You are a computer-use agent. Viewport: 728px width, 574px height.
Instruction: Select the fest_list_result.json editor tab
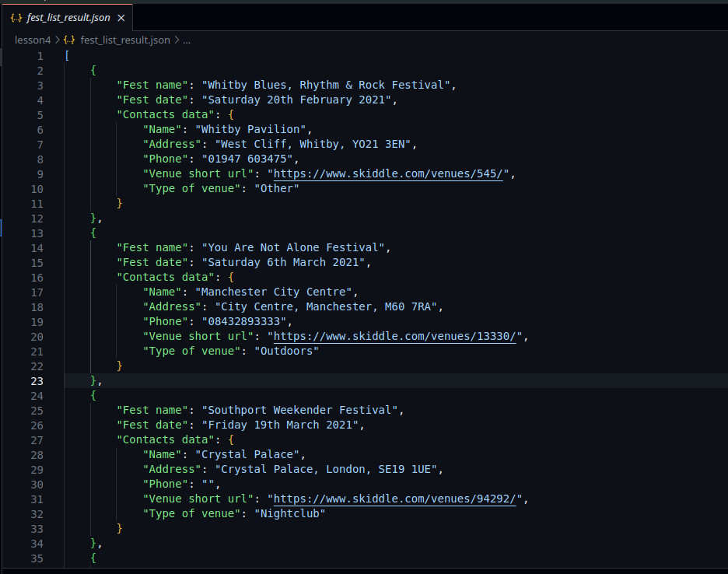click(68, 18)
